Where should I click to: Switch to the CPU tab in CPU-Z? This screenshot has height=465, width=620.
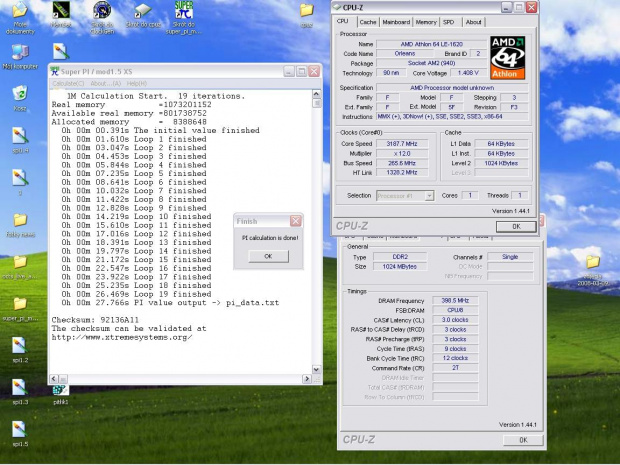342,21
